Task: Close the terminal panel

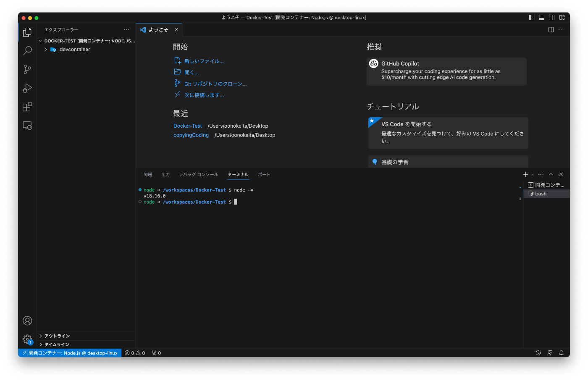Action: (561, 174)
